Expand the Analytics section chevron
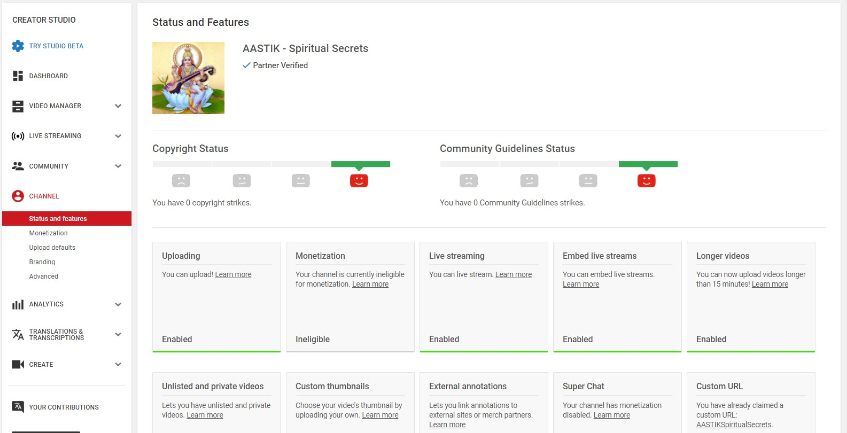847x433 pixels. 118,305
